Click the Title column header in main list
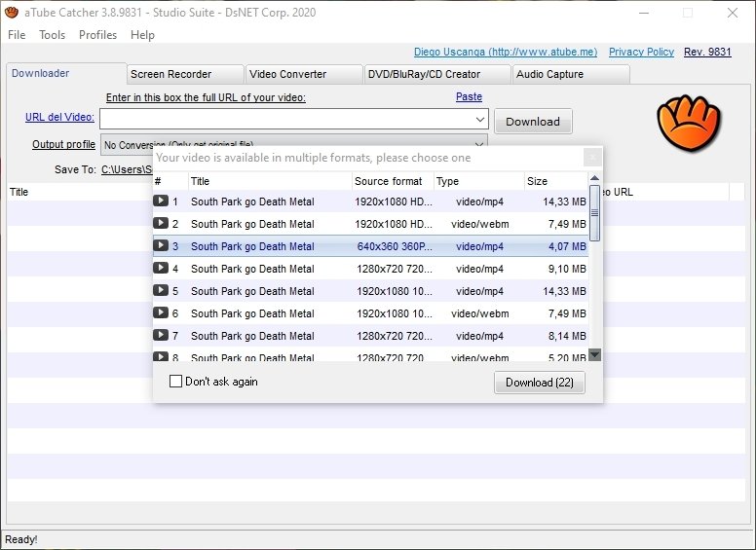 click(80, 192)
